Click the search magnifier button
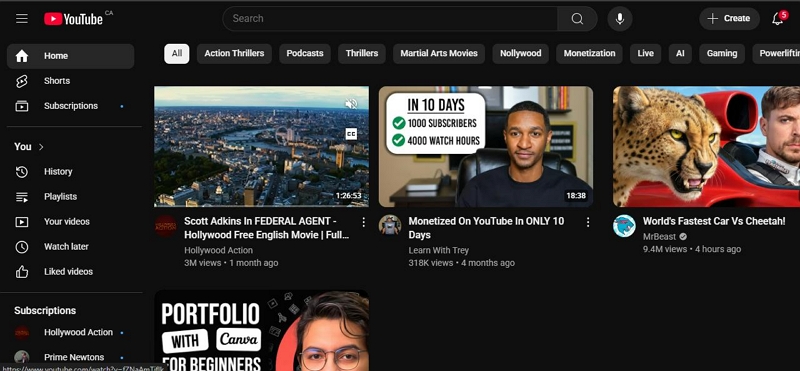The width and height of the screenshot is (800, 371). pyautogui.click(x=577, y=19)
